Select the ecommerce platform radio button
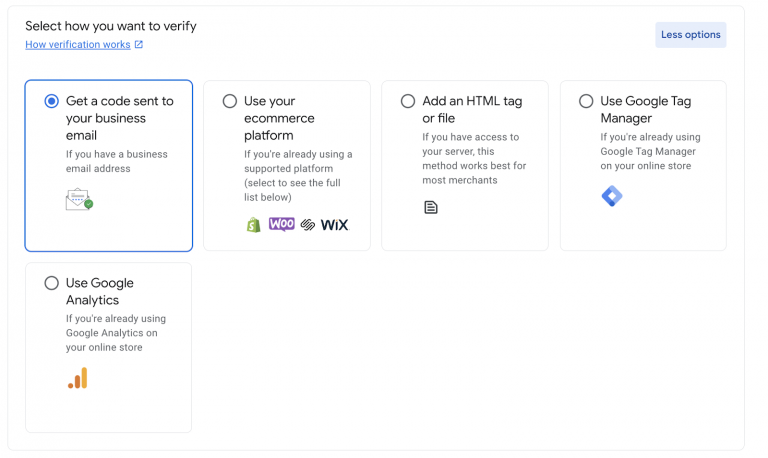This screenshot has height=458, width=768. (x=230, y=101)
